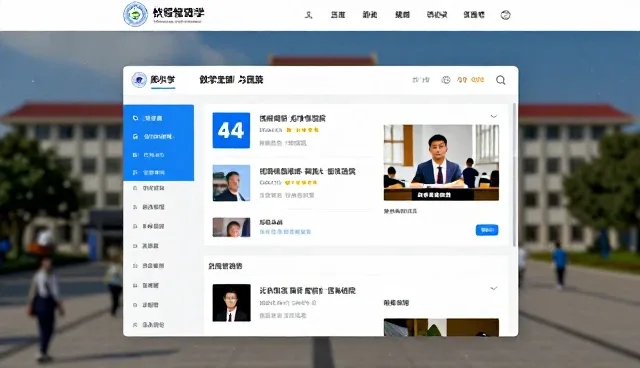Image resolution: width=640 pixels, height=368 pixels.
Task: Click the bold page title in the card header
Action: point(231,80)
